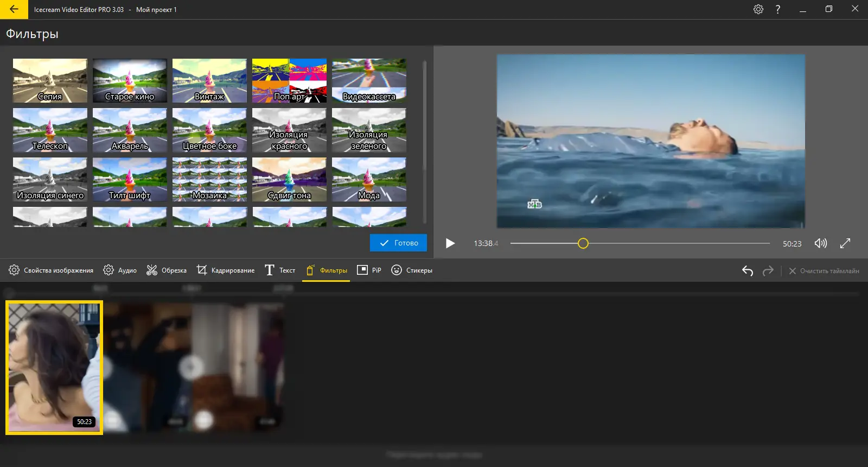Undo the last action
This screenshot has width=868, height=467.
tap(748, 270)
